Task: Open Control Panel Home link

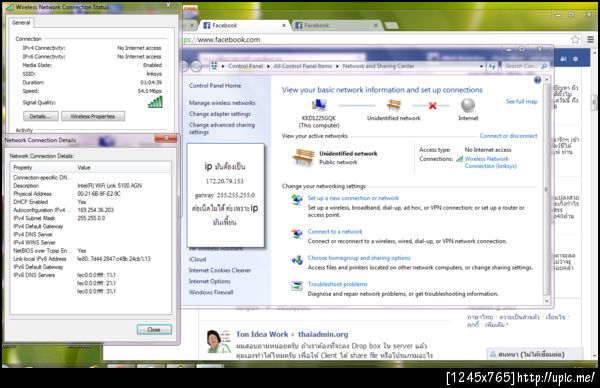Action: (x=215, y=86)
